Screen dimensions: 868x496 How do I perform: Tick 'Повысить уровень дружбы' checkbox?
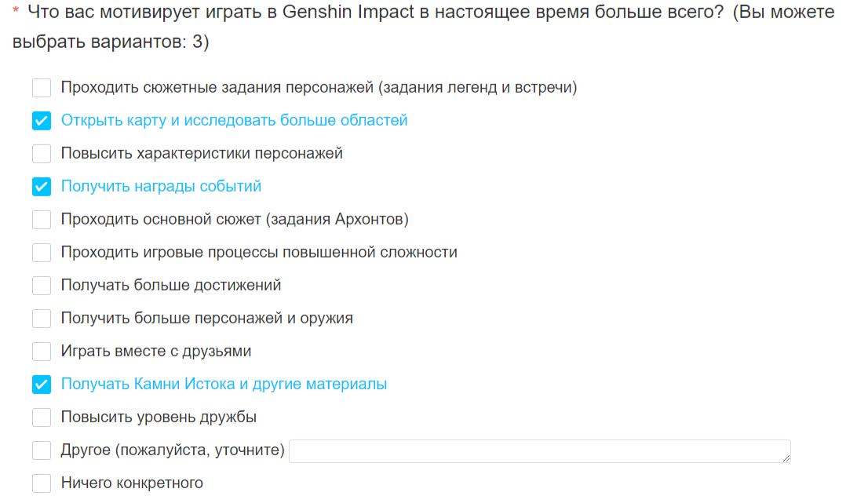pos(42,417)
